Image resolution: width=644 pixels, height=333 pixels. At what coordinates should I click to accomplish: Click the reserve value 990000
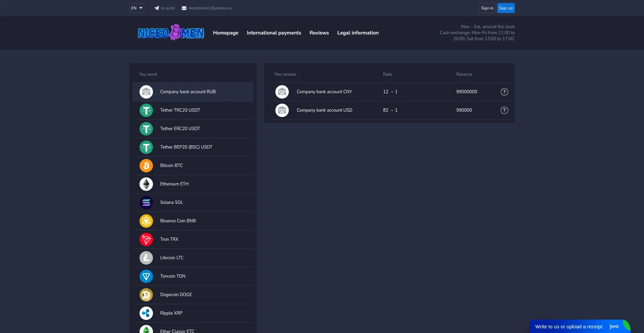click(464, 110)
